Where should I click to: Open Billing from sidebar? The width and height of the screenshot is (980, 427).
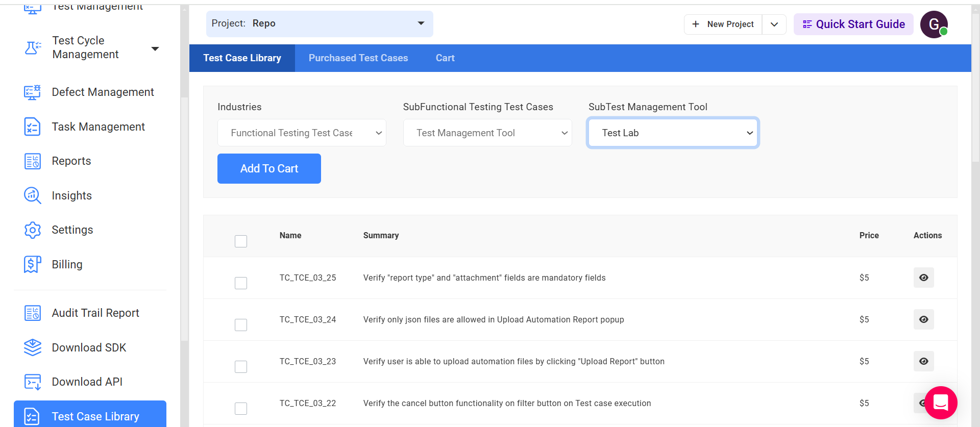click(67, 264)
